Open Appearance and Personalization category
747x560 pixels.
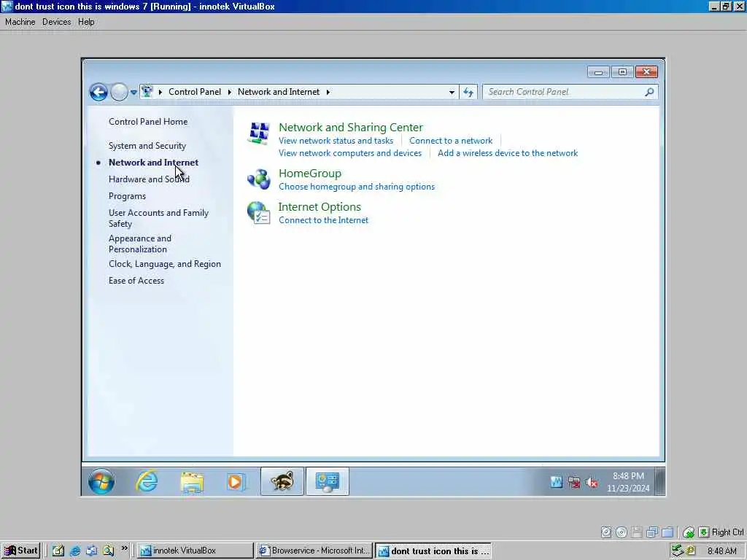coord(140,244)
